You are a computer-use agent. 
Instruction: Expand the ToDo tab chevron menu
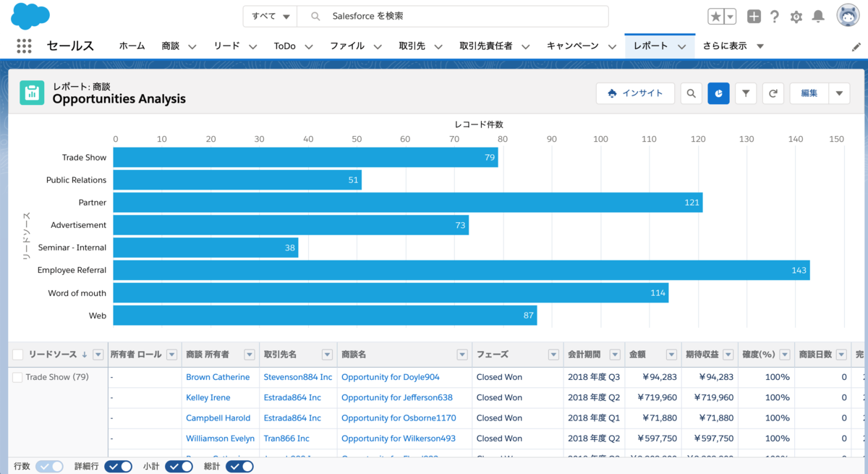309,46
